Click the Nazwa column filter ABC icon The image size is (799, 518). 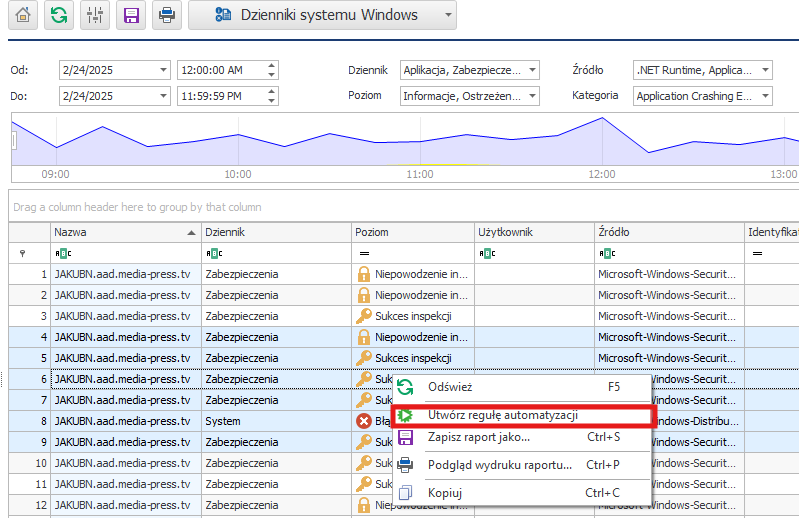tap(63, 253)
